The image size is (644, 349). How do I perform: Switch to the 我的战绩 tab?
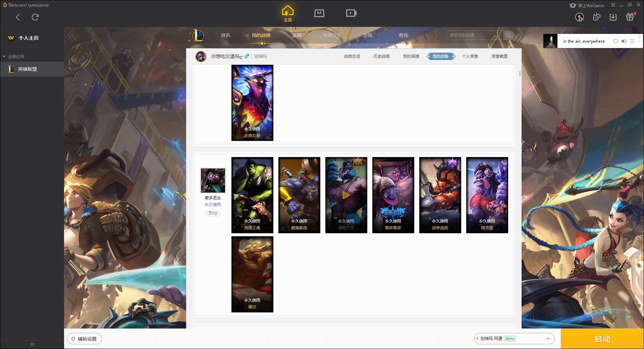click(x=261, y=35)
